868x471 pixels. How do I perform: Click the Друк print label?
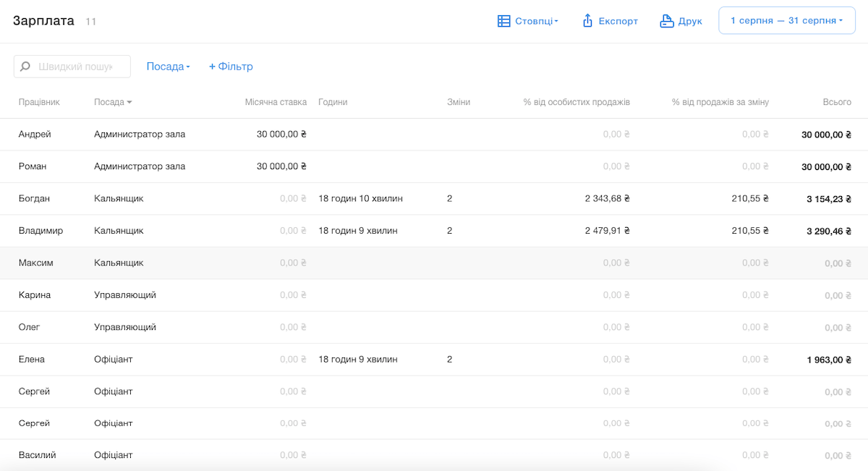point(690,21)
